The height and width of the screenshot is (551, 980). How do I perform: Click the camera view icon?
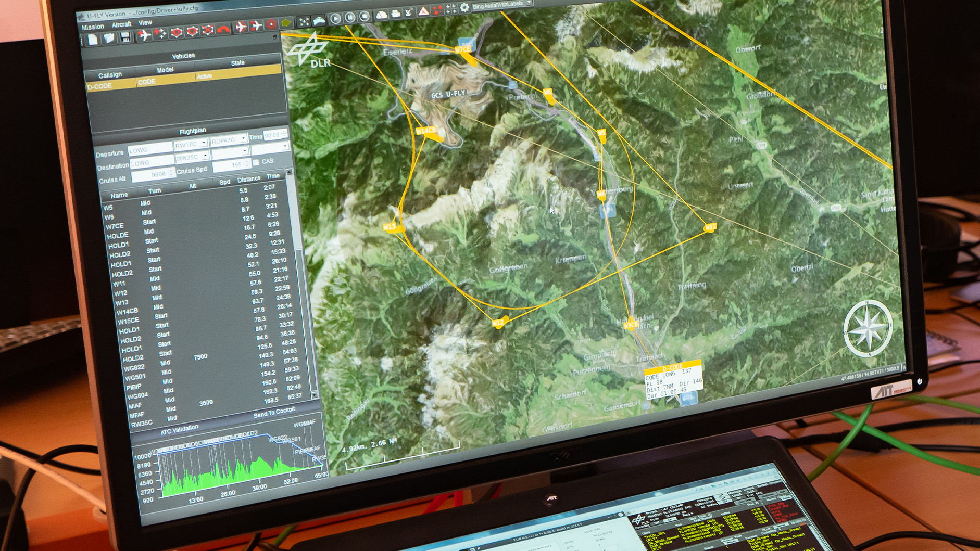396,14
